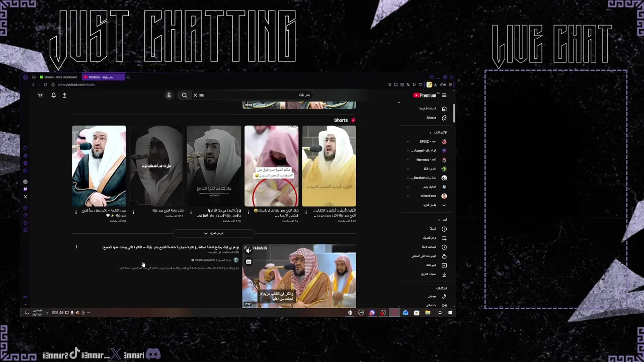
Task: Open the account avatar menu
Action: click(40, 95)
